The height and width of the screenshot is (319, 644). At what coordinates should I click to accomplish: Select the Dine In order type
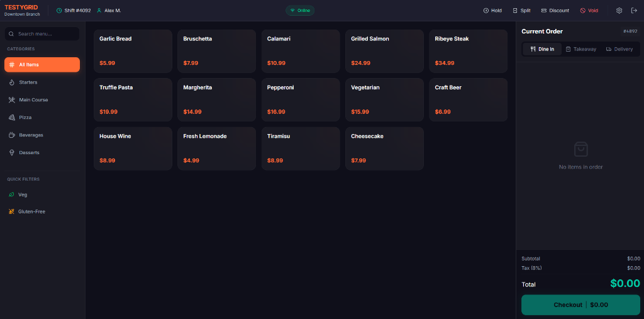tap(542, 49)
